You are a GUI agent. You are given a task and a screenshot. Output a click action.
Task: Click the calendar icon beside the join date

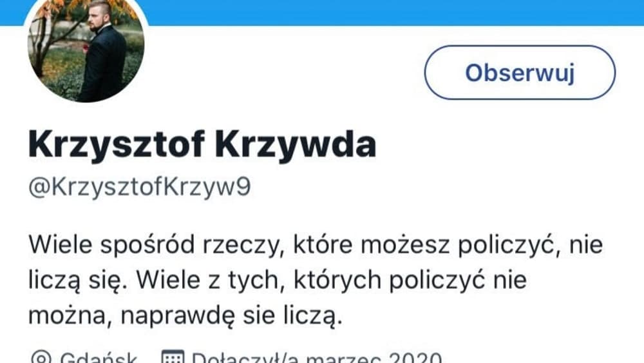173,358
